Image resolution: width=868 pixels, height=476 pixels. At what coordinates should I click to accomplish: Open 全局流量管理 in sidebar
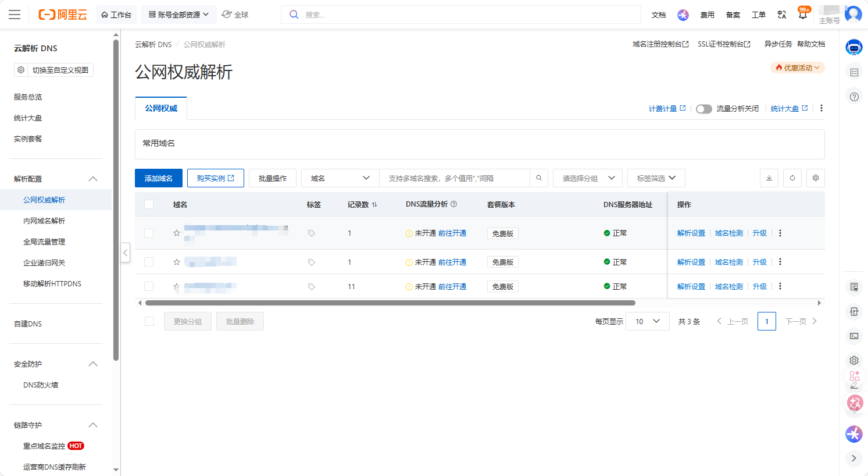(44, 241)
